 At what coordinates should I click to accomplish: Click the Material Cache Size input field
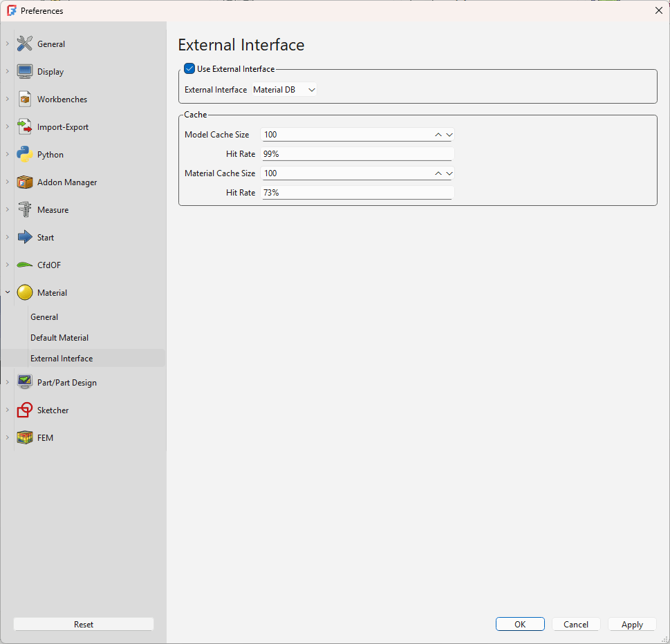tap(346, 173)
